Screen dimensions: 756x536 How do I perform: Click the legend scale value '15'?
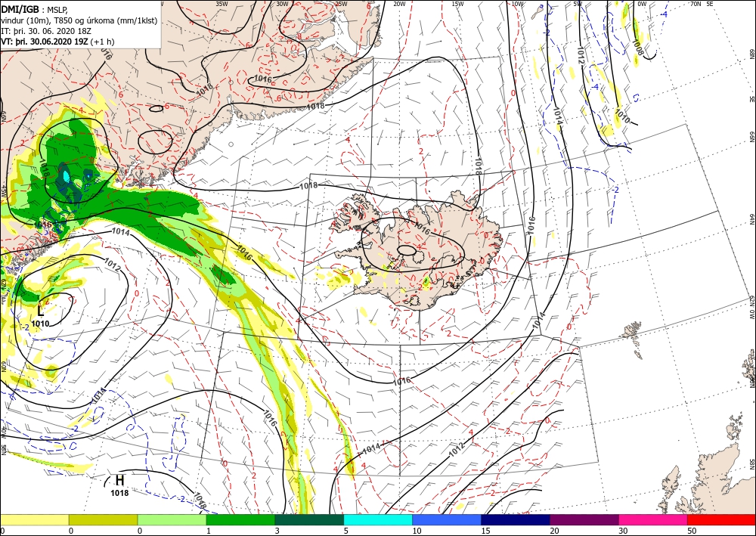coord(485,531)
